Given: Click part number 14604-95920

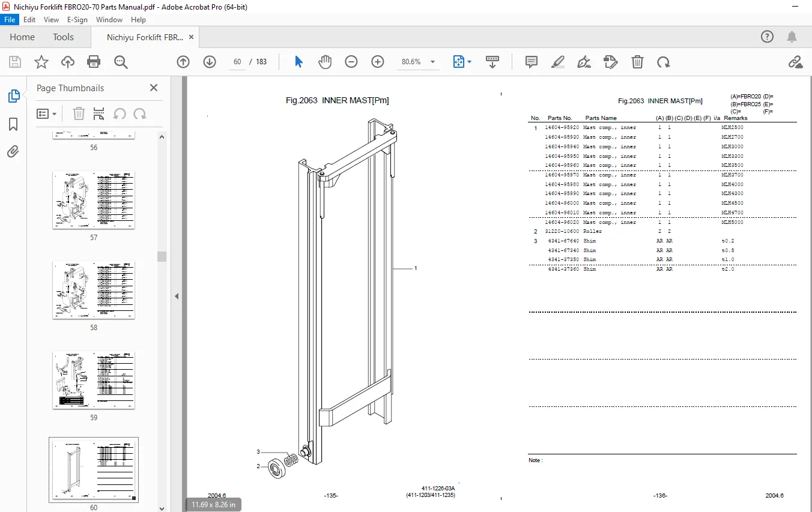Looking at the screenshot, I should (x=562, y=128).
